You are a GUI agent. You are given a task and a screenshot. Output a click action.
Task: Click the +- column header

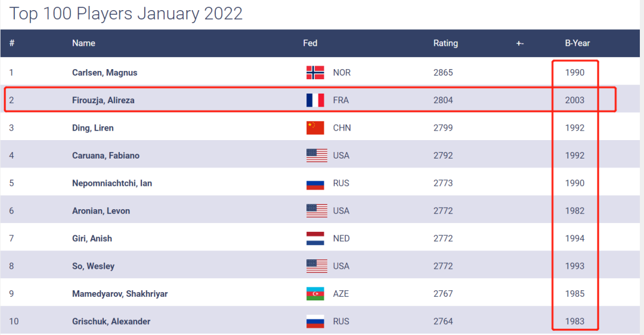pyautogui.click(x=520, y=43)
